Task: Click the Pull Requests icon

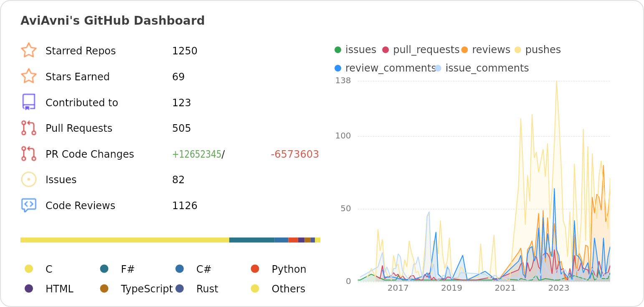Action: pyautogui.click(x=29, y=128)
